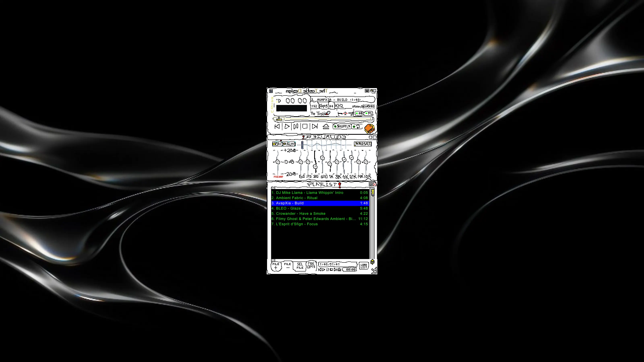Click the main time display digits
The width and height of the screenshot is (644, 362).
[296, 101]
